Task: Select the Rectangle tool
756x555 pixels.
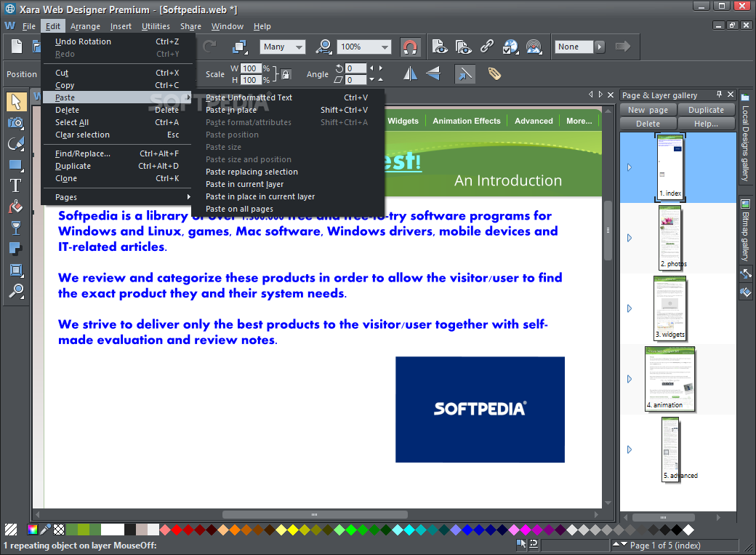Action: click(x=16, y=165)
